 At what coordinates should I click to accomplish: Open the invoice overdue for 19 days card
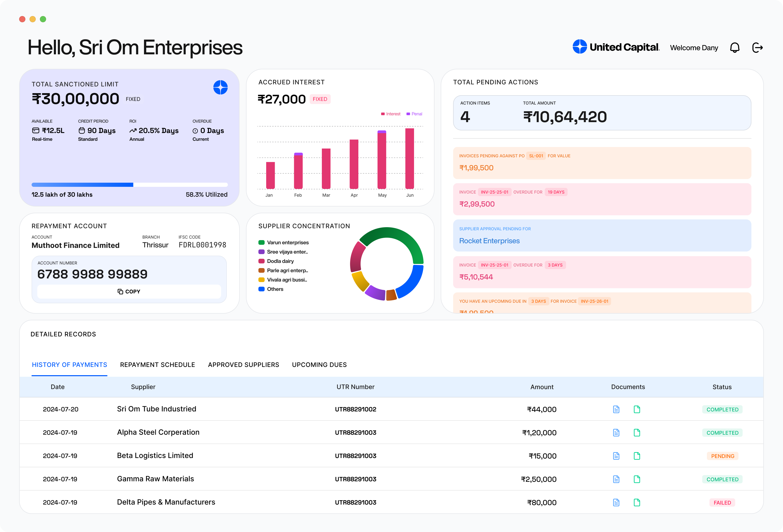(602, 199)
